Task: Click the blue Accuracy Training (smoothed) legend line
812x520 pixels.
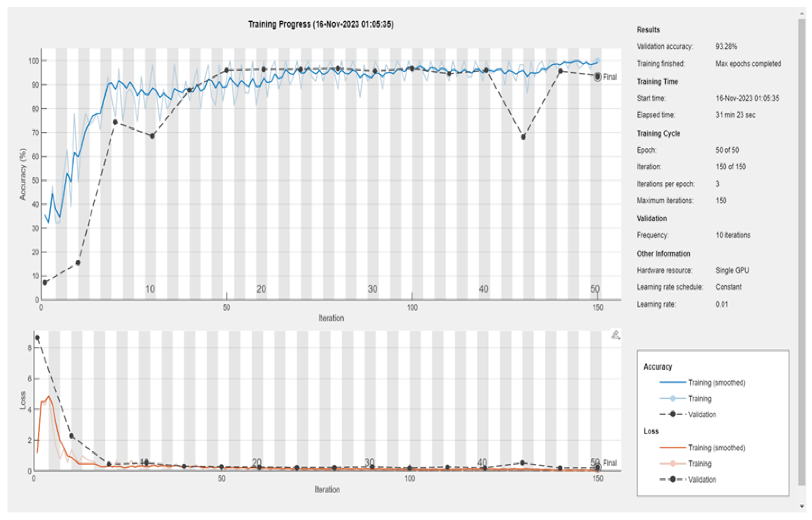Action: click(x=672, y=382)
